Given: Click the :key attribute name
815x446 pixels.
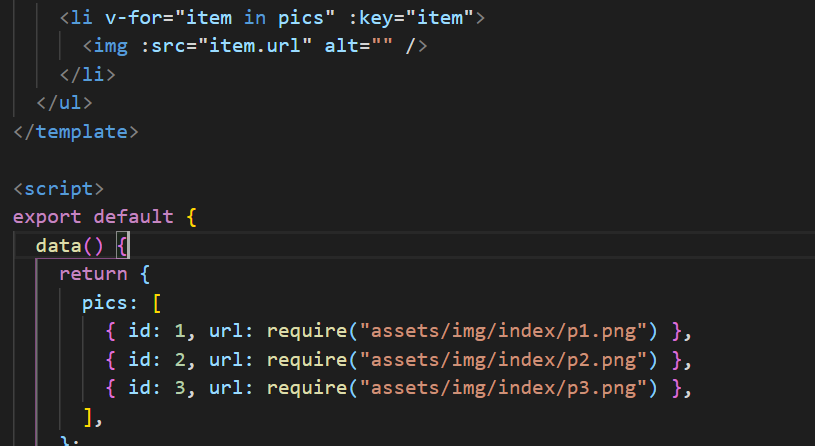Looking at the screenshot, I should [x=370, y=17].
